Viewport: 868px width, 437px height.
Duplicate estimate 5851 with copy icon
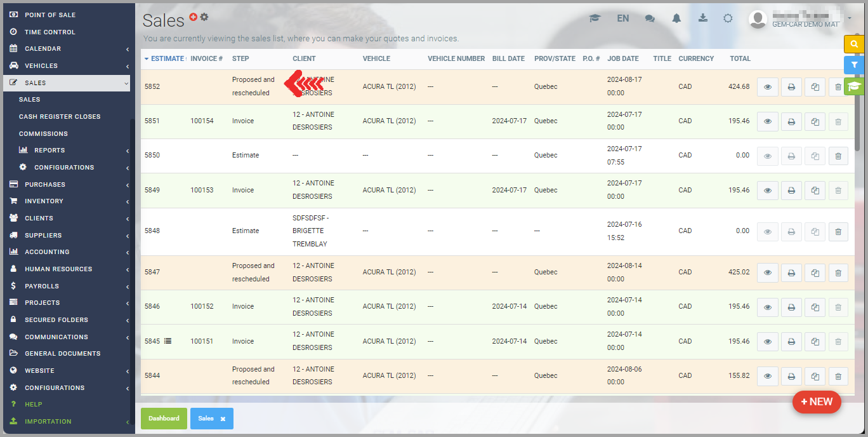[x=815, y=121]
